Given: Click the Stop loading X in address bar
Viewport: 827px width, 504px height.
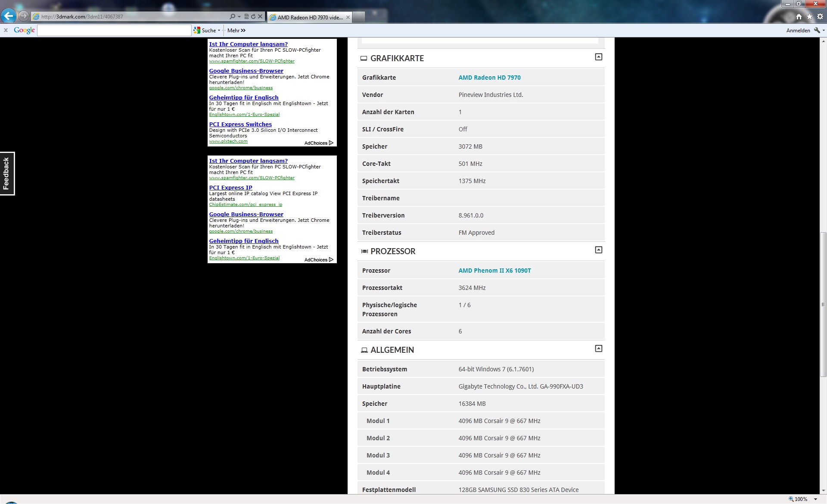Looking at the screenshot, I should [260, 17].
